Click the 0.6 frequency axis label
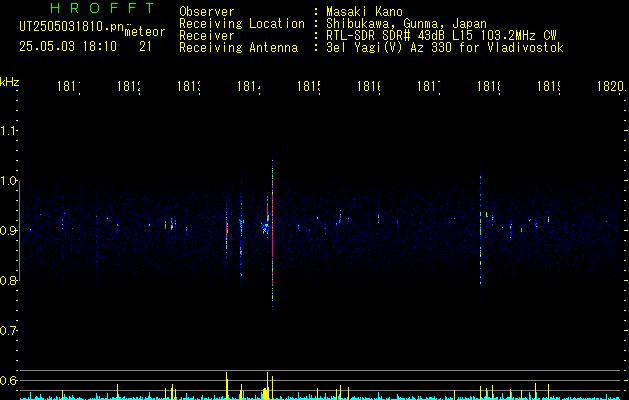This screenshot has height=400, width=629. [8, 380]
